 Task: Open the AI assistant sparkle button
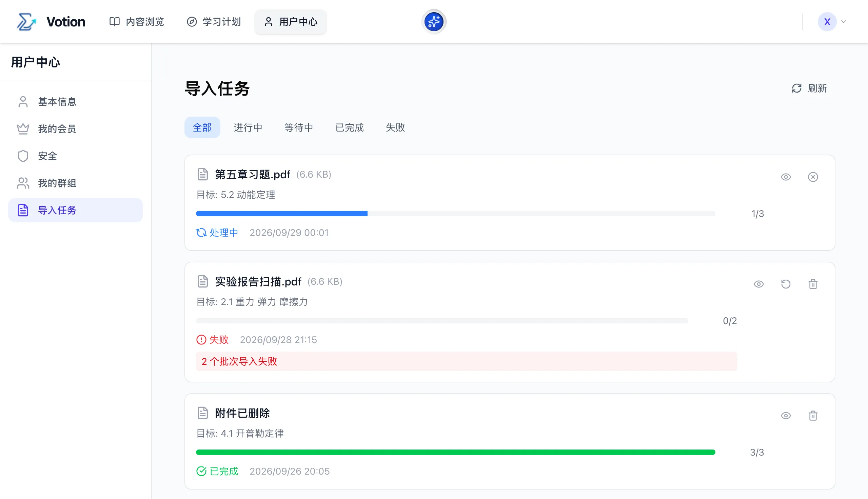433,22
